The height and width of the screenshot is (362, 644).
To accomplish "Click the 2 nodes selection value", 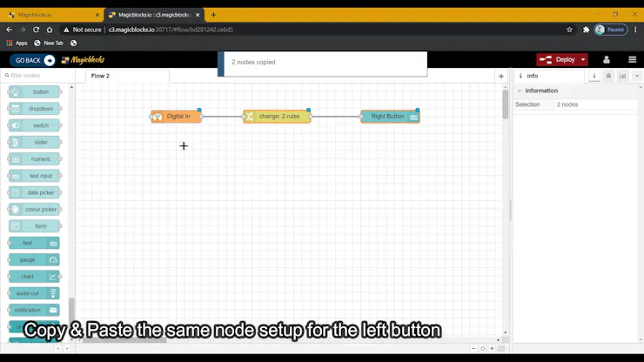I will [x=567, y=104].
